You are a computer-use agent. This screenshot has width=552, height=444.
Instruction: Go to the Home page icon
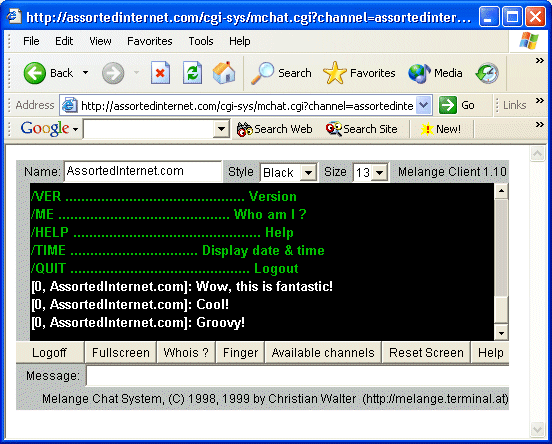[224, 73]
